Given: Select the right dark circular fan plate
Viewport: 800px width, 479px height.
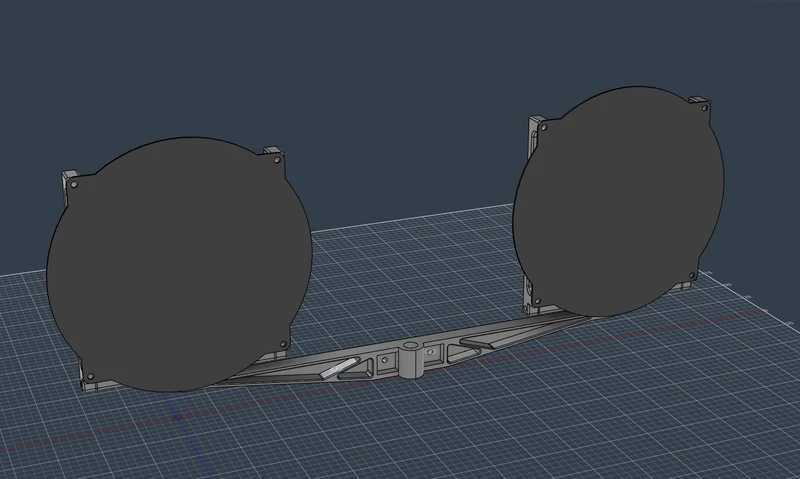Looking at the screenshot, I should tap(618, 201).
